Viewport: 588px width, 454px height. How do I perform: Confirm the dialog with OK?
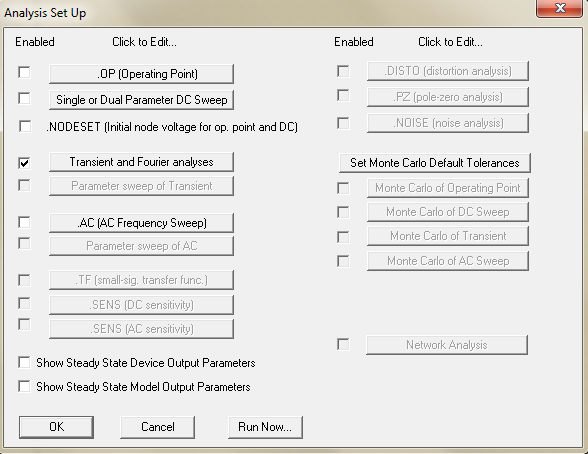coord(56,427)
